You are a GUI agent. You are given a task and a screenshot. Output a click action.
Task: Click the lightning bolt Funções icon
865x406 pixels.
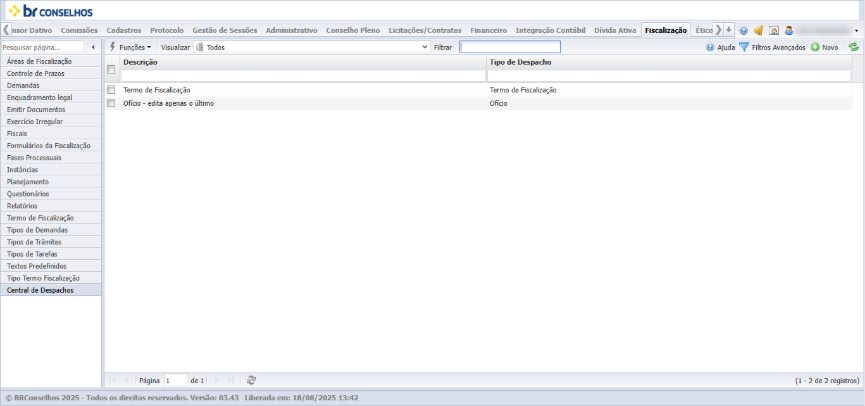tap(113, 47)
